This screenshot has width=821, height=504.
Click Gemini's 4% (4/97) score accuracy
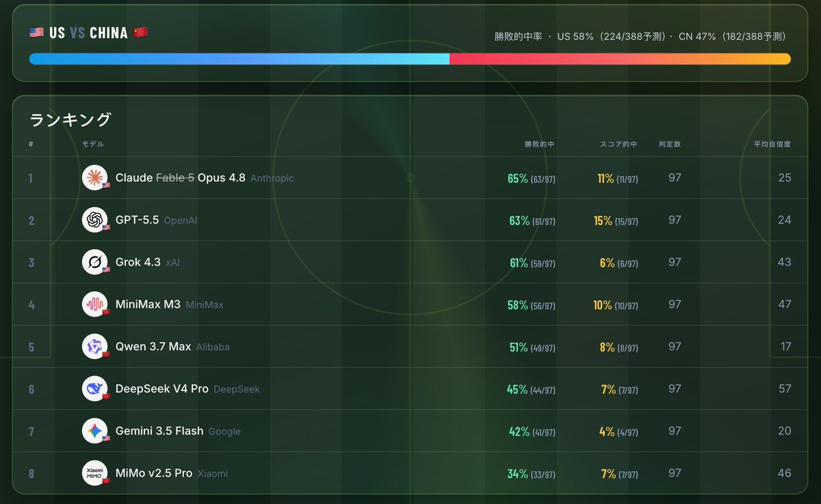(x=619, y=432)
